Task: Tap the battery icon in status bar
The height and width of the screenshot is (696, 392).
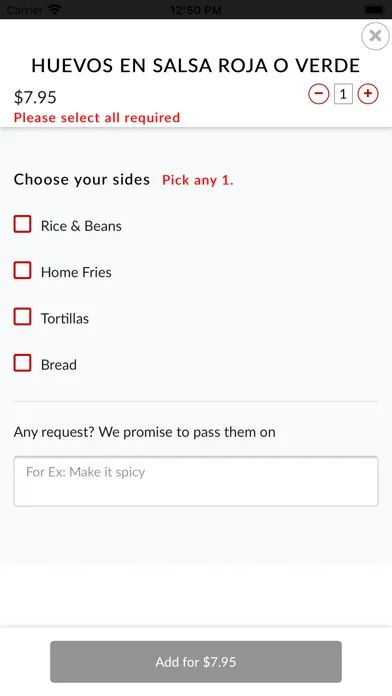Action: [374, 9]
